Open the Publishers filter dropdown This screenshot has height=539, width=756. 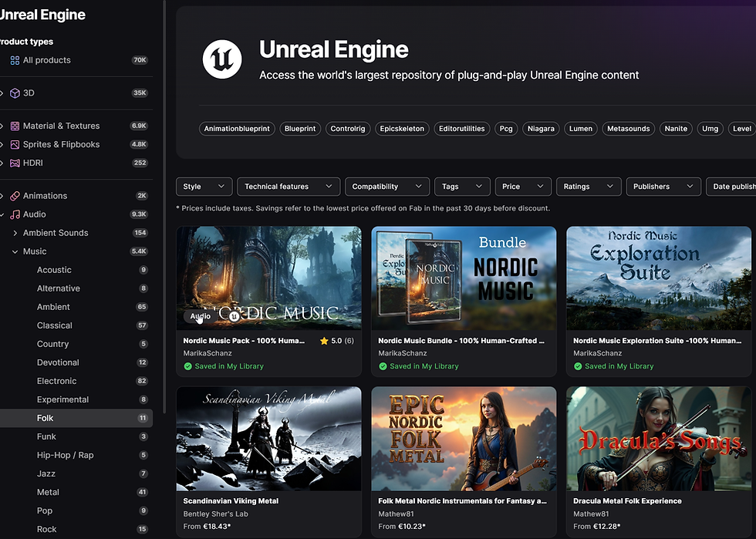point(663,187)
